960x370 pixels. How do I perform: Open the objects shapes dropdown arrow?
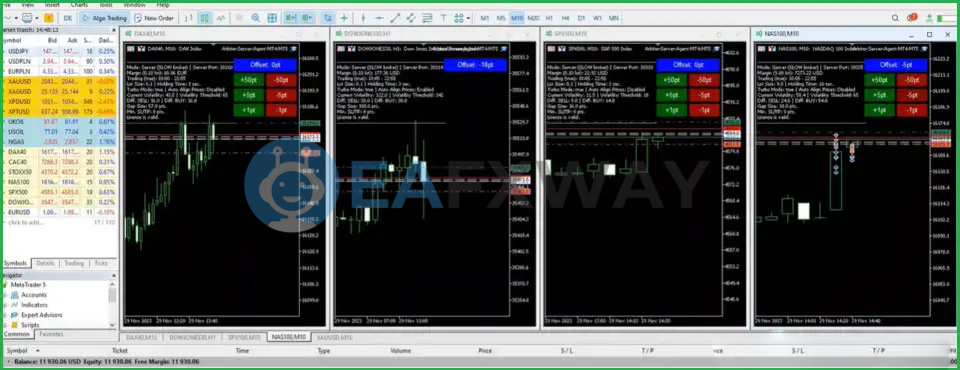pos(468,18)
